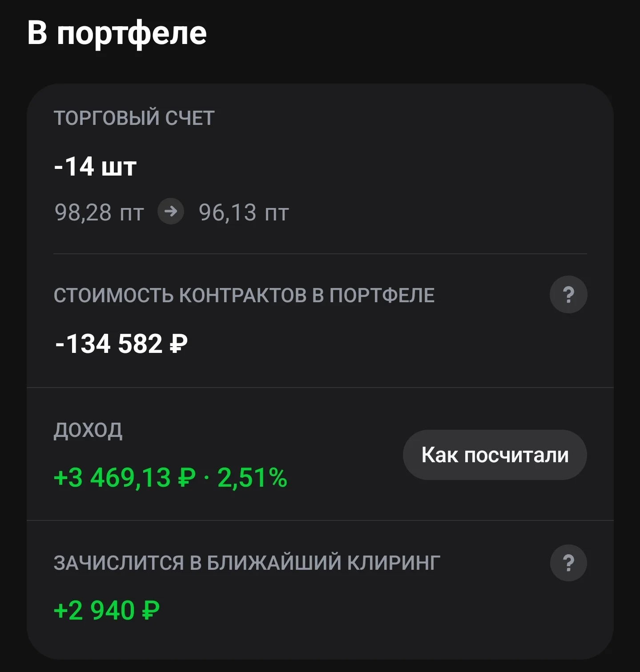
Task: Tap the 2,51% income percentage
Action: point(252,478)
